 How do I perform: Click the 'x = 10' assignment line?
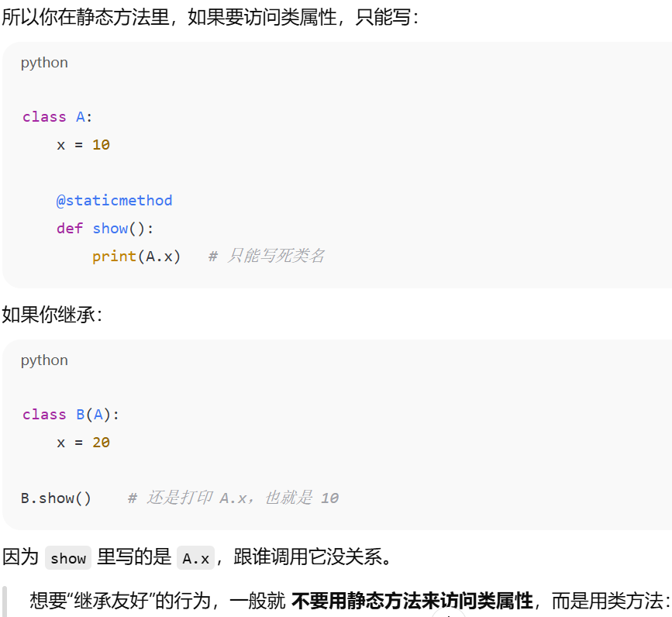pos(83,145)
